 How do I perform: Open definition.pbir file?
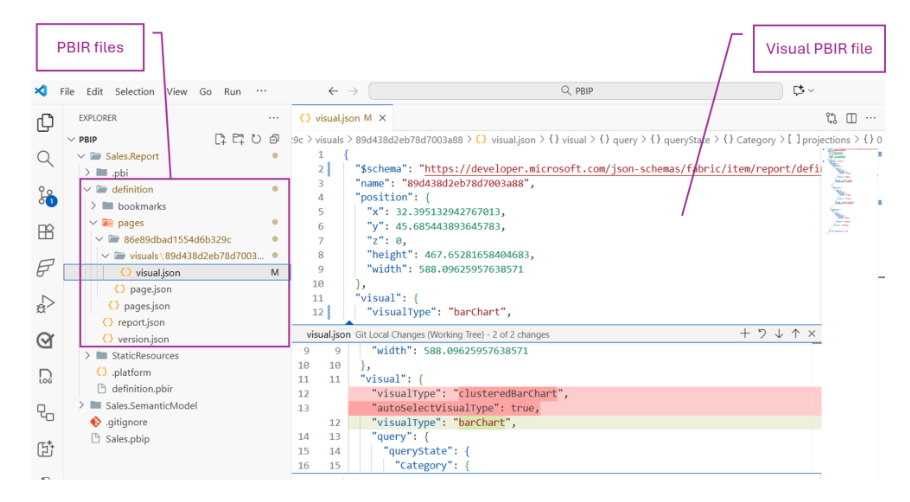pos(142,388)
